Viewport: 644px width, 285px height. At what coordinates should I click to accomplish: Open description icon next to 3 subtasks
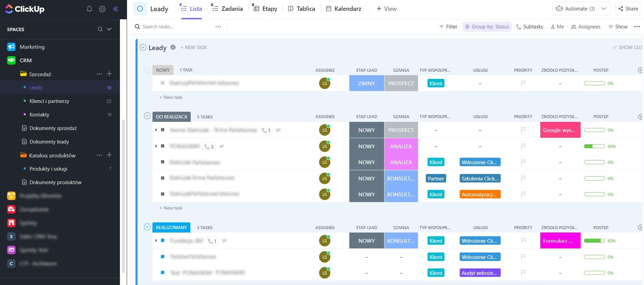[x=222, y=146]
